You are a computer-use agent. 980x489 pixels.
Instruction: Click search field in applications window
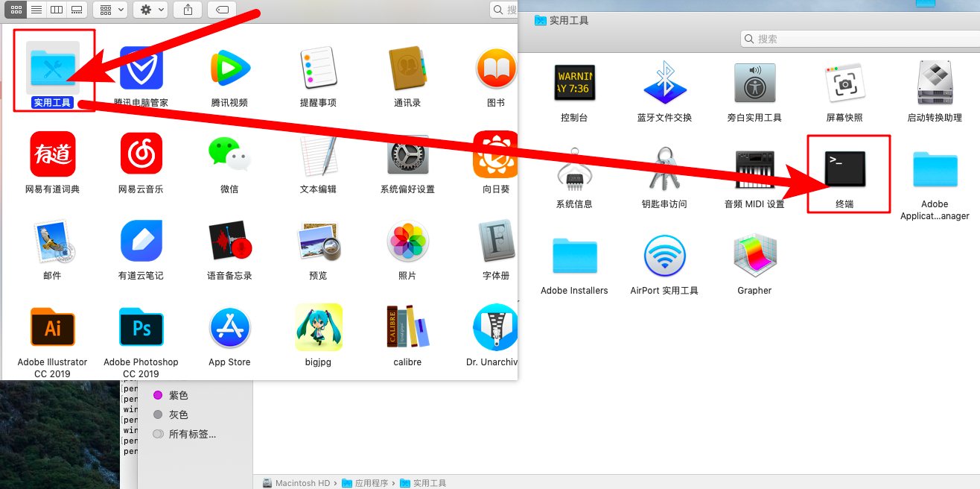click(504, 10)
